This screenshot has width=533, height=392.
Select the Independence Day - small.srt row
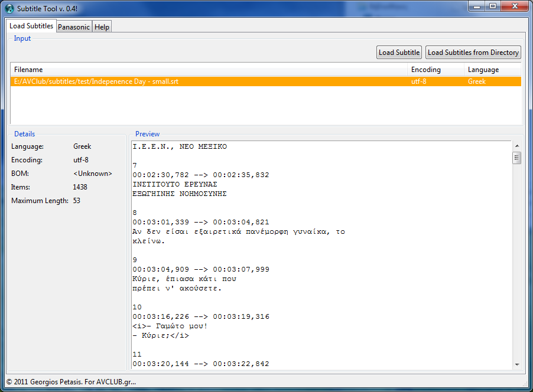pos(266,81)
